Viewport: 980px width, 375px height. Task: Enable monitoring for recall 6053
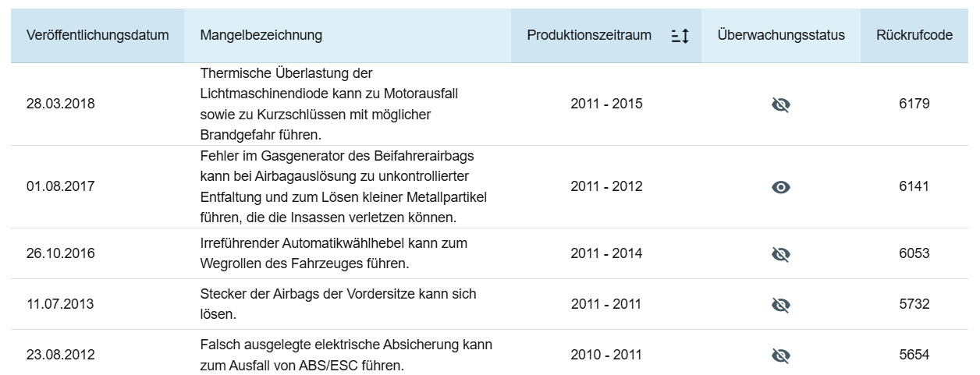[780, 254]
